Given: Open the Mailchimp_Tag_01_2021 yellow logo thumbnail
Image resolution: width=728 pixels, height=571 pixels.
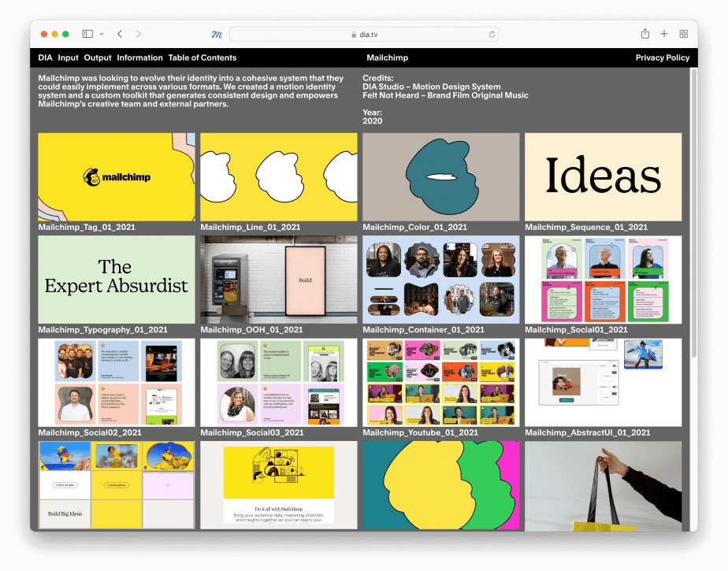Looking at the screenshot, I should 117,177.
